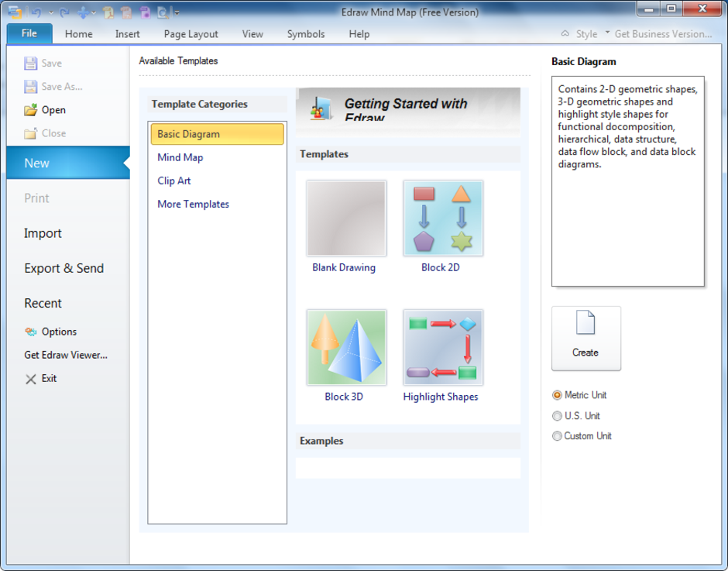The image size is (728, 571).
Task: Switch to the Insert tab
Action: click(127, 34)
